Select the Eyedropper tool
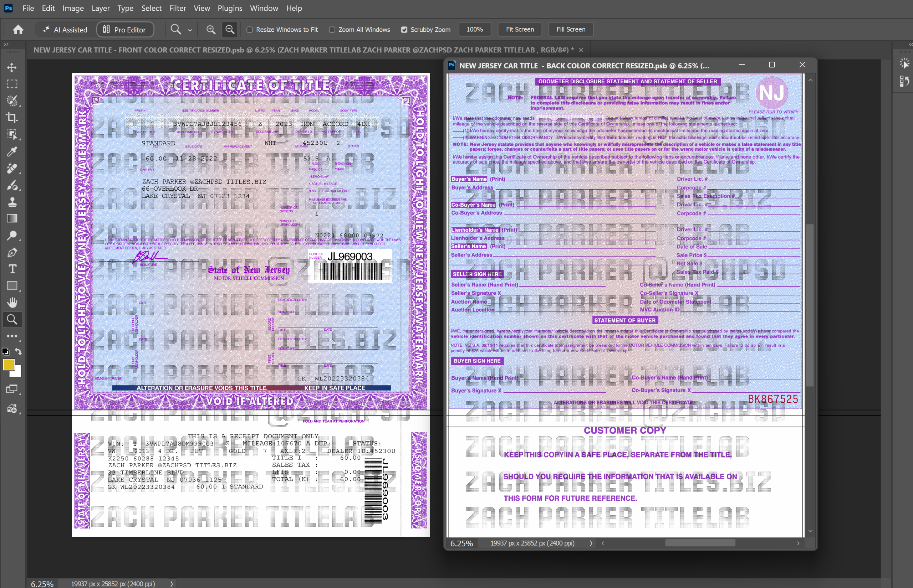Viewport: 913px width, 588px height. 12,151
